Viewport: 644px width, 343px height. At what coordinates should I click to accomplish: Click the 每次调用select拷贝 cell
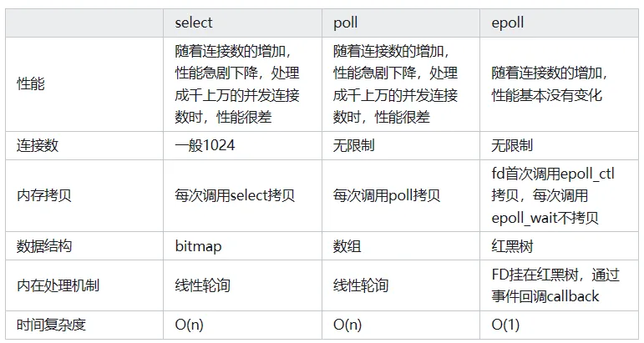coord(235,195)
